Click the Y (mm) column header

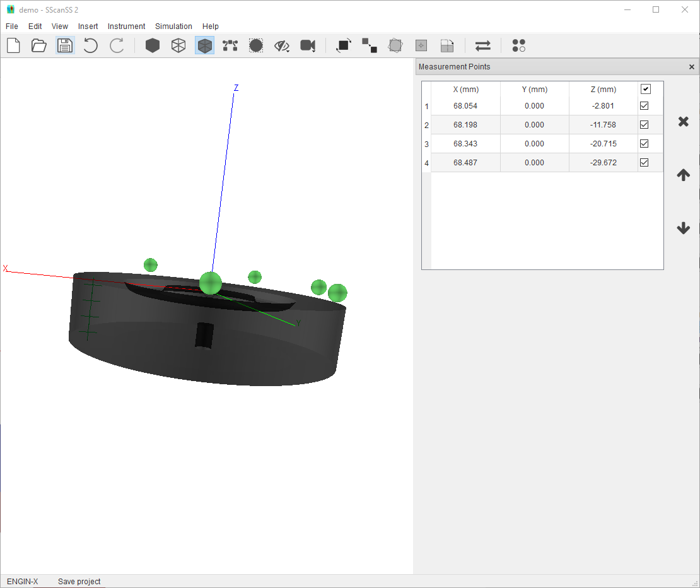[534, 90]
